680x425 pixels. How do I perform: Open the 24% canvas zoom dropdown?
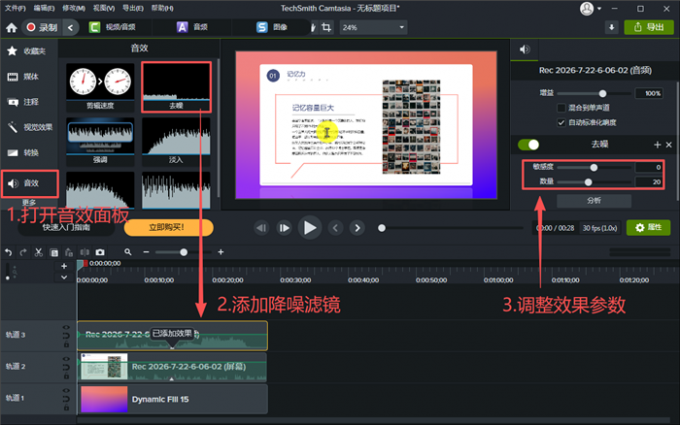click(x=373, y=27)
